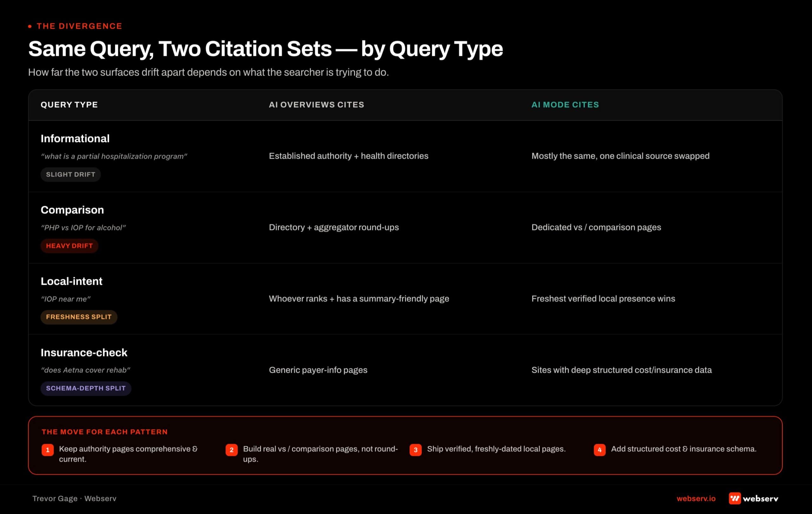
Task: Click the partial hospitalization program example query
Action: pyautogui.click(x=114, y=156)
